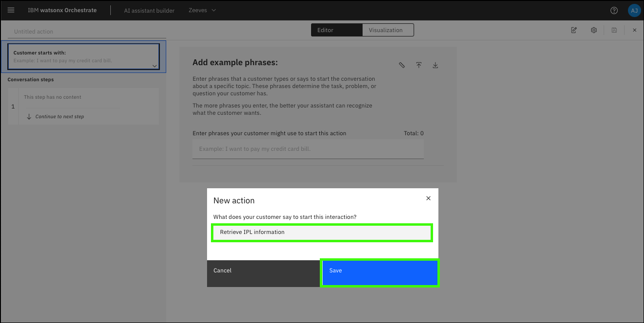644x323 pixels.
Task: Open the help question mark icon
Action: pos(614,10)
